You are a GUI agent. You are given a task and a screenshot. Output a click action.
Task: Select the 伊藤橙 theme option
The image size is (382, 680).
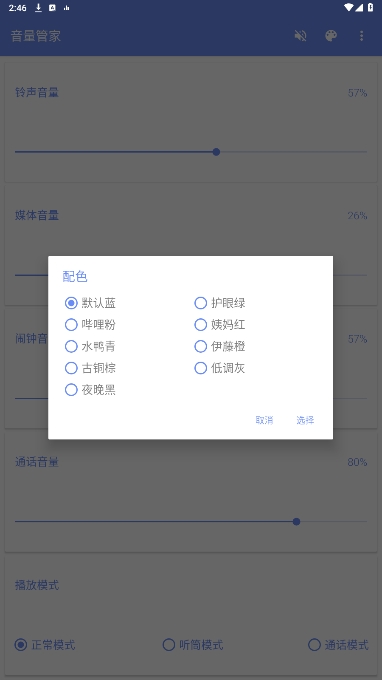coord(220,346)
